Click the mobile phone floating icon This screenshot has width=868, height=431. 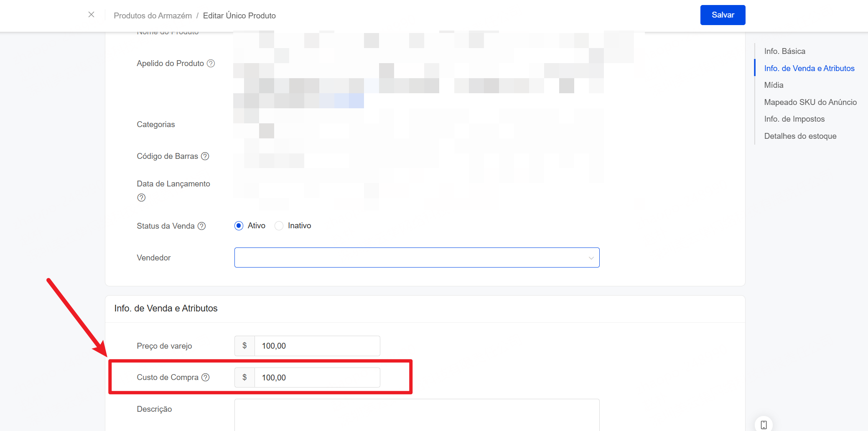764,425
